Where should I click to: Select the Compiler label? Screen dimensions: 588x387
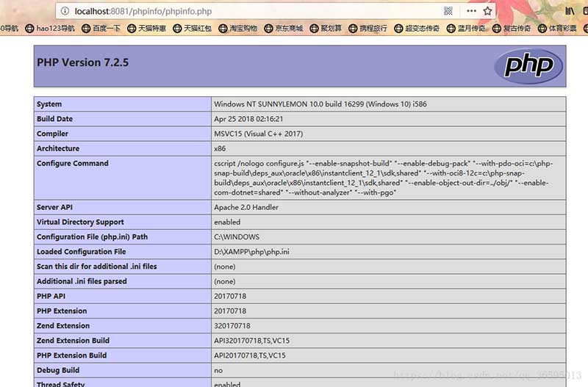(x=52, y=134)
